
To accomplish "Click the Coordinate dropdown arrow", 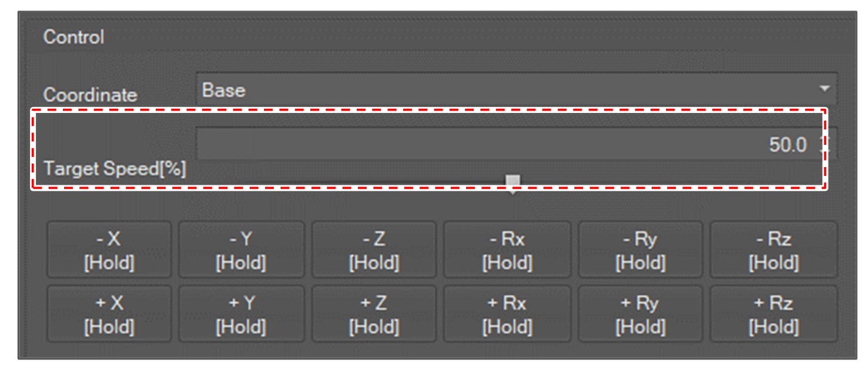I will coord(825,89).
